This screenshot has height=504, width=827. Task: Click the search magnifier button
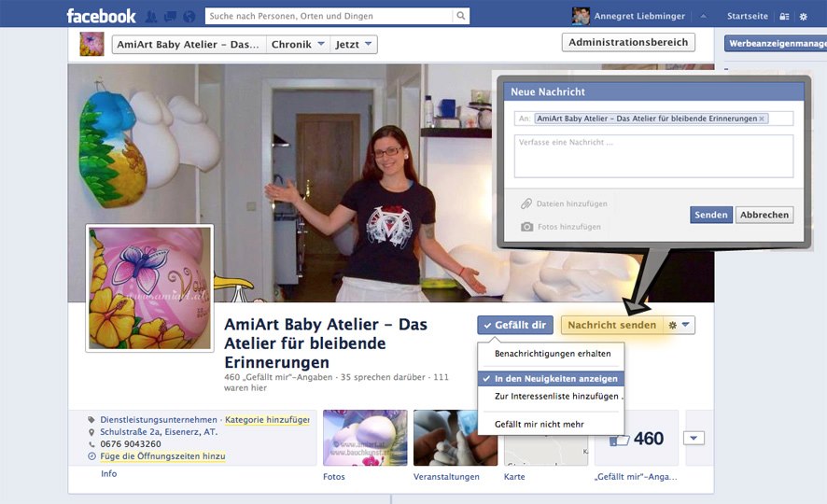(460, 16)
